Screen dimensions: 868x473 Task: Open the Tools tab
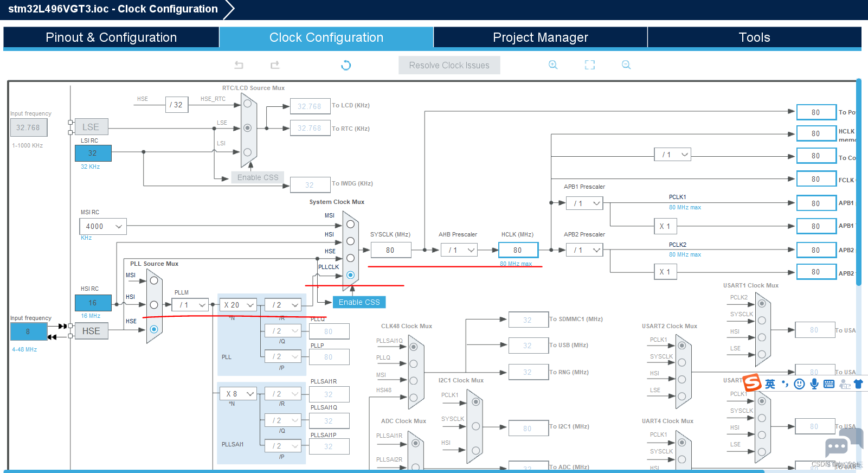point(755,37)
